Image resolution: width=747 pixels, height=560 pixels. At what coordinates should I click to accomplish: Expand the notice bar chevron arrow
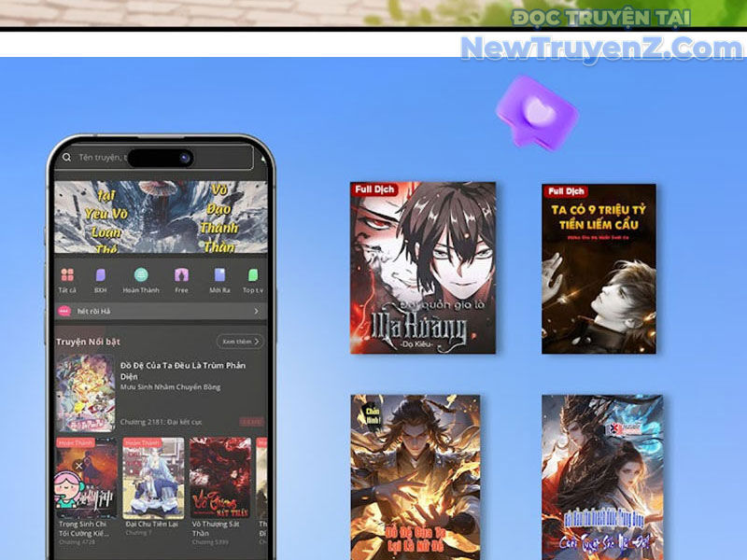tap(256, 311)
